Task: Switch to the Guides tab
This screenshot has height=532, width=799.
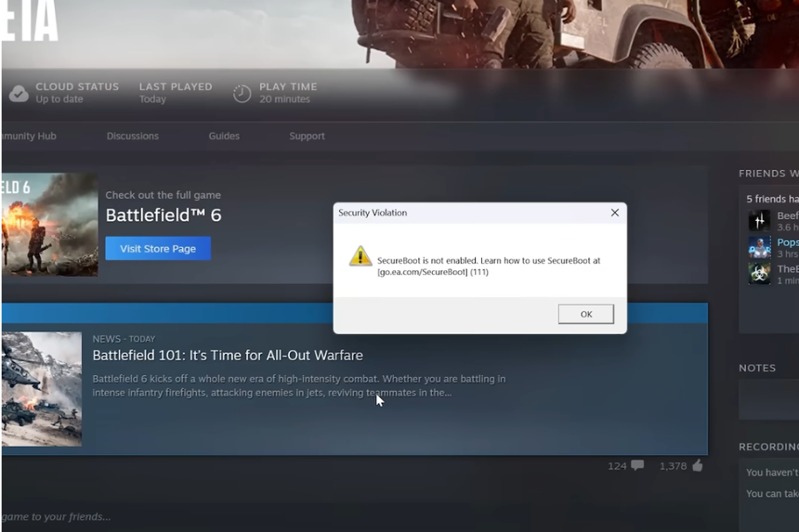Action: point(224,136)
